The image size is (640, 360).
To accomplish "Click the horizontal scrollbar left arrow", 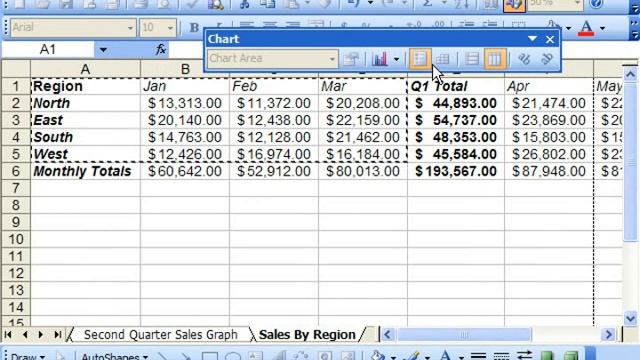I will (x=388, y=335).
